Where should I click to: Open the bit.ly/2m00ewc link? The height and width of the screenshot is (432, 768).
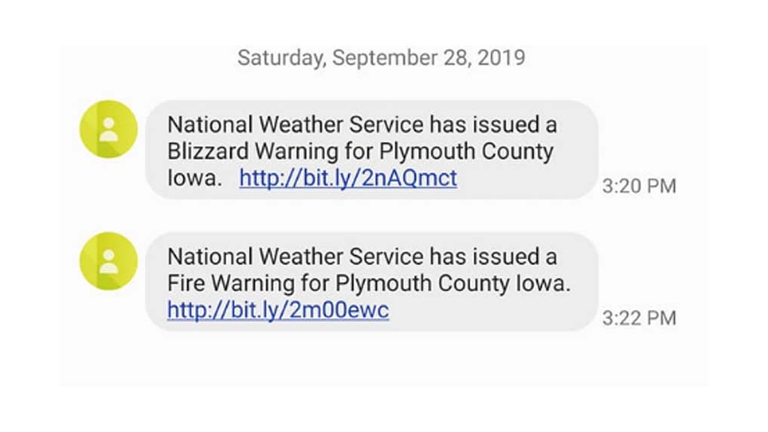point(277,311)
